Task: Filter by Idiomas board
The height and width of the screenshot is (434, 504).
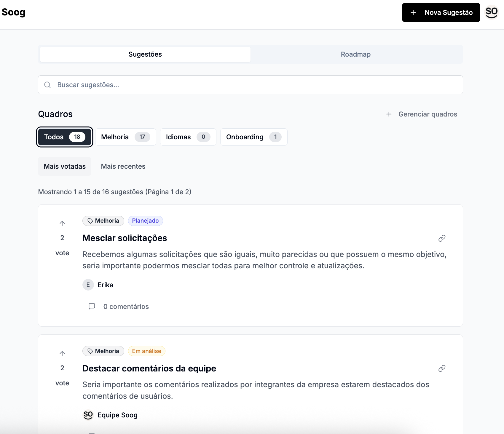Action: pyautogui.click(x=188, y=137)
